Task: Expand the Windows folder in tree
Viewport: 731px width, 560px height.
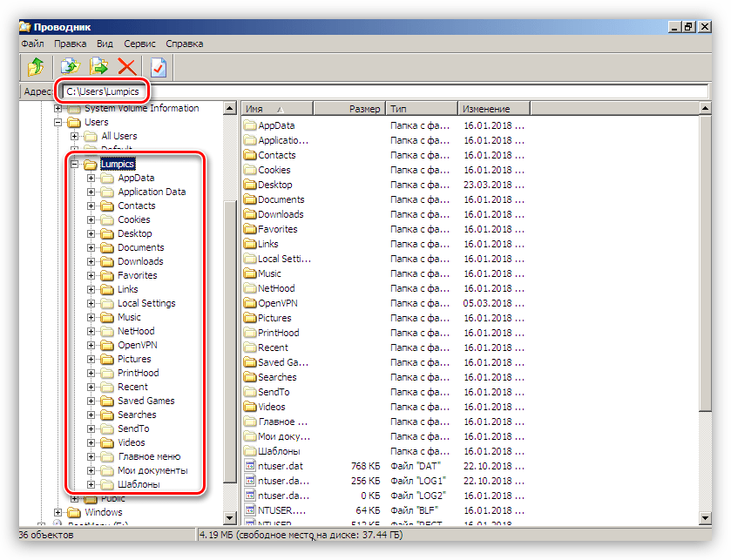Action: [58, 512]
